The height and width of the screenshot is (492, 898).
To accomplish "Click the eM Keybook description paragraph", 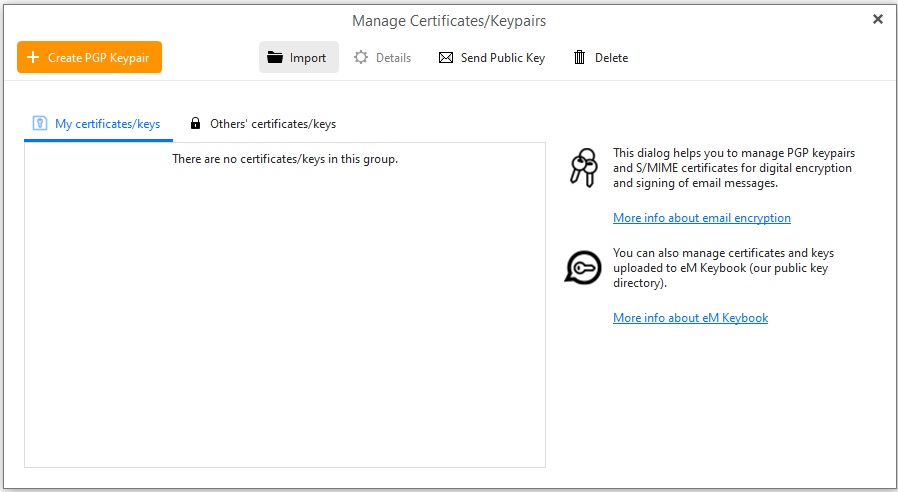I will pos(723,267).
